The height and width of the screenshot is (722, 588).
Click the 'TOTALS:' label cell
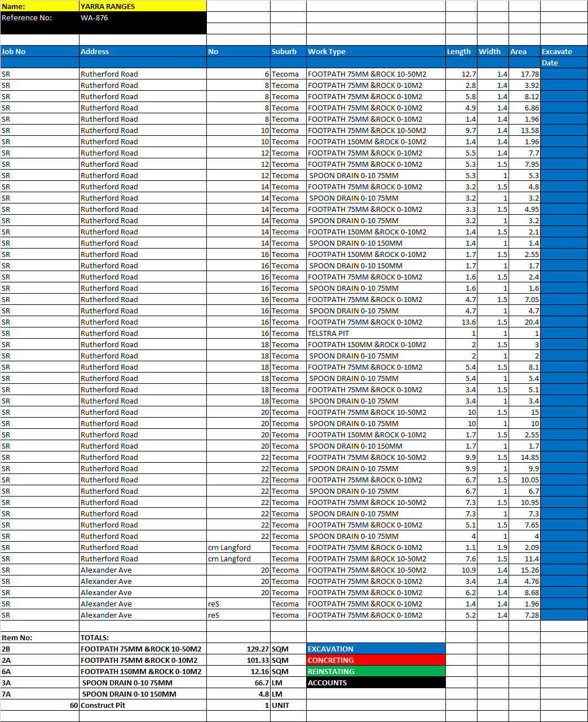point(143,637)
